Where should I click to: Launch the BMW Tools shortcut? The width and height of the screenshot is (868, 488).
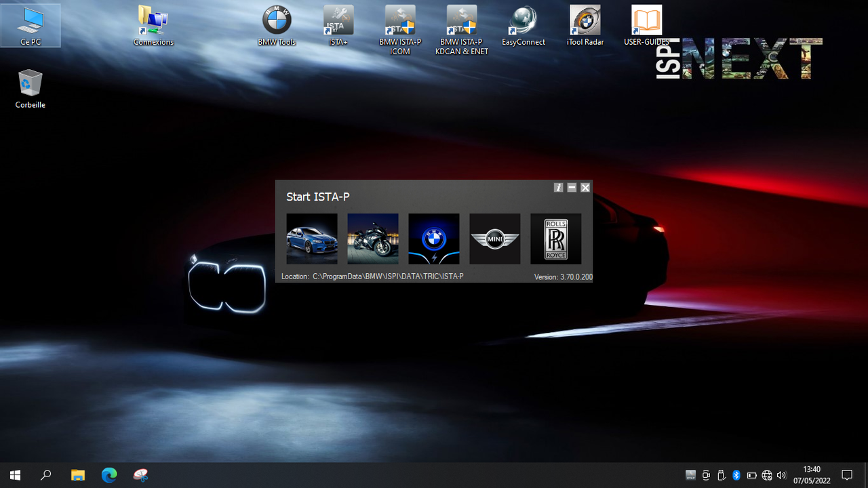(x=277, y=26)
